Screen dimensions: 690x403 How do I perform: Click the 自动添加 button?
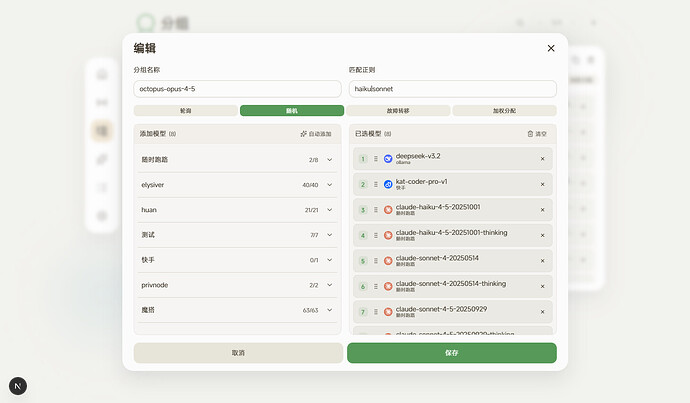pyautogui.click(x=316, y=134)
